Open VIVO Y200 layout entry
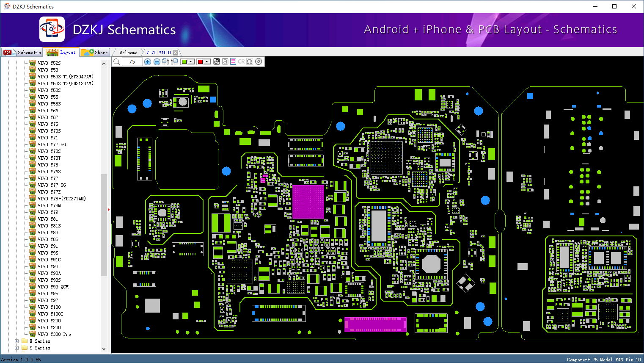This screenshot has width=644, height=363. [50, 321]
